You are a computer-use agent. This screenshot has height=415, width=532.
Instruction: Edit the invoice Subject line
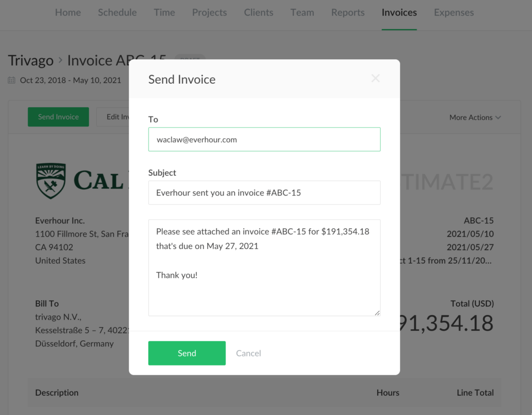(264, 192)
